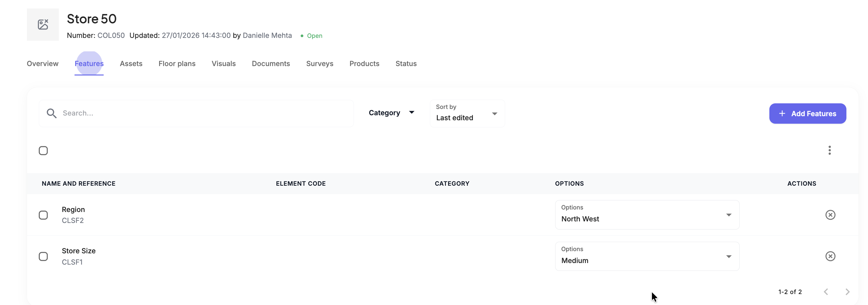Open the Overview tab

[43, 63]
